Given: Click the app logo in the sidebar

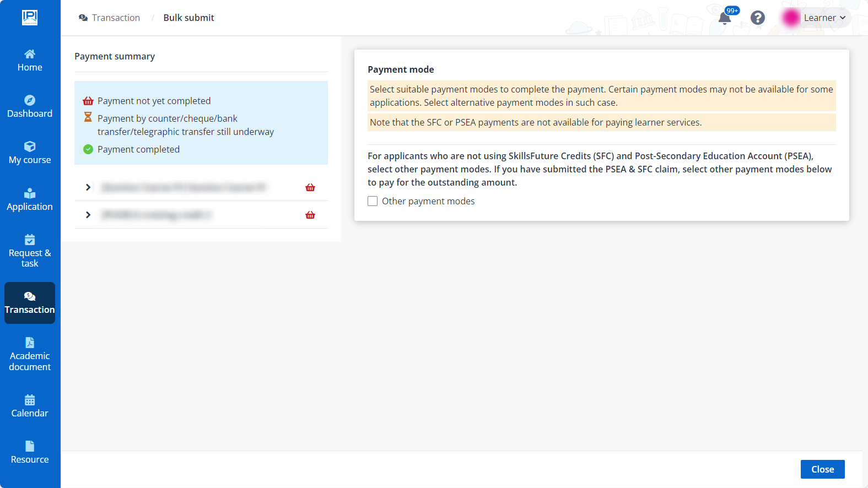Looking at the screenshot, I should point(30,18).
